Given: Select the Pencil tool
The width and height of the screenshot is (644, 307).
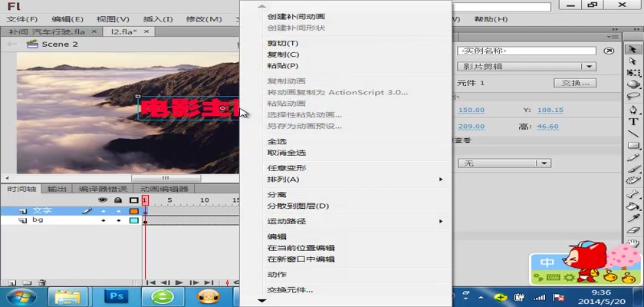Looking at the screenshot, I should pyautogui.click(x=633, y=157).
